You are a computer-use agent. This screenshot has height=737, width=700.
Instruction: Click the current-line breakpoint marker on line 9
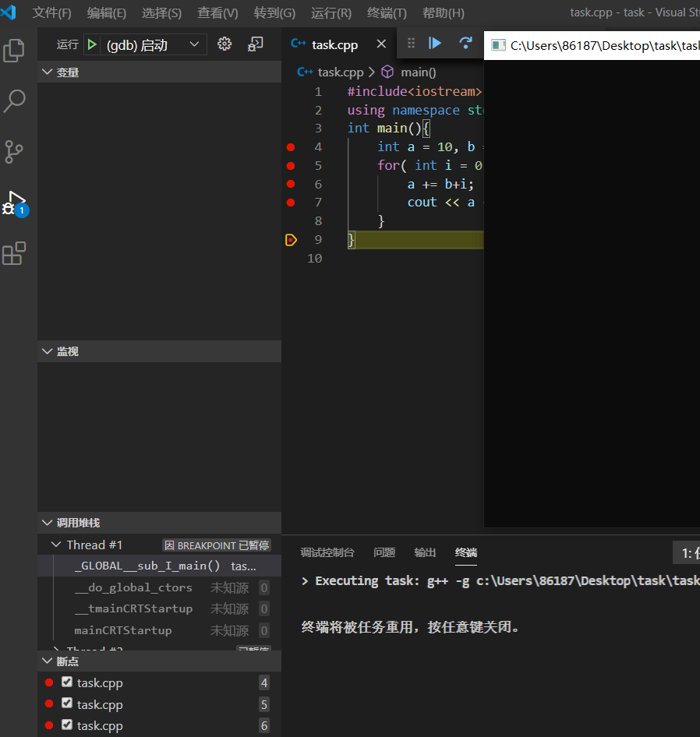[x=292, y=240]
